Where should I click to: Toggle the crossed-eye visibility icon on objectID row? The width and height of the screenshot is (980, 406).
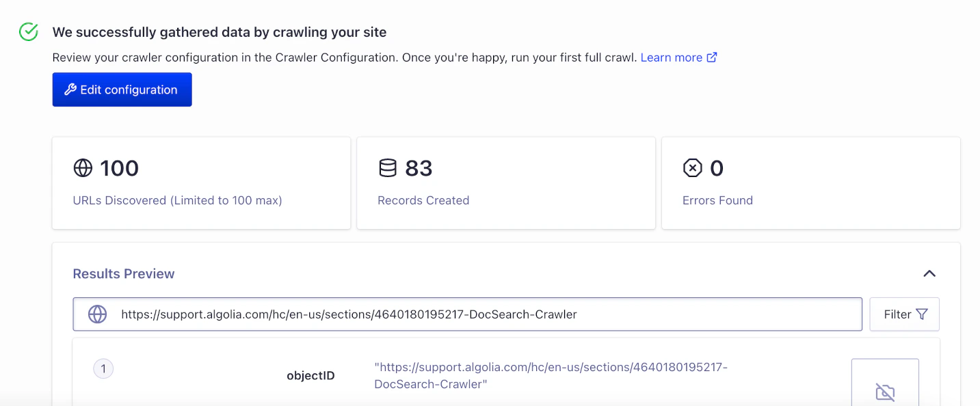tap(885, 392)
